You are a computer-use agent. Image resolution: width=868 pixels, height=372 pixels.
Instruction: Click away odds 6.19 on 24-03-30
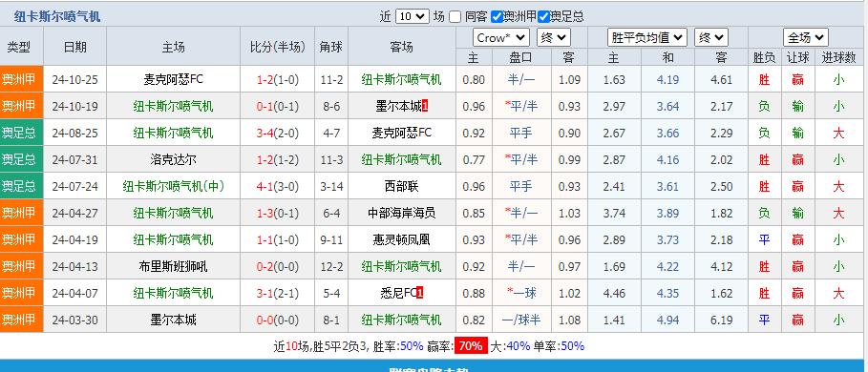click(x=721, y=320)
